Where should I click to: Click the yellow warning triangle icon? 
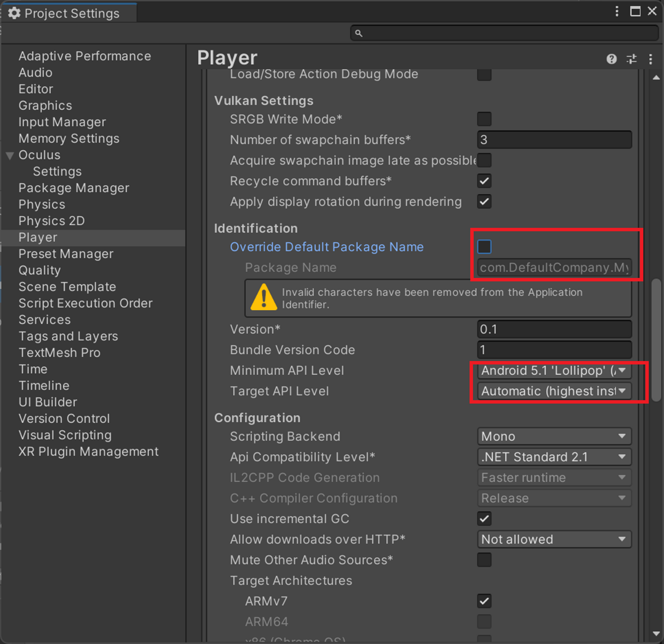(x=263, y=297)
